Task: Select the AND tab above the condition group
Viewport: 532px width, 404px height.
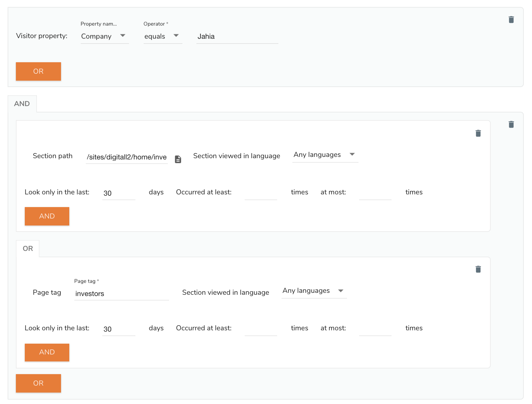Action: click(x=22, y=104)
